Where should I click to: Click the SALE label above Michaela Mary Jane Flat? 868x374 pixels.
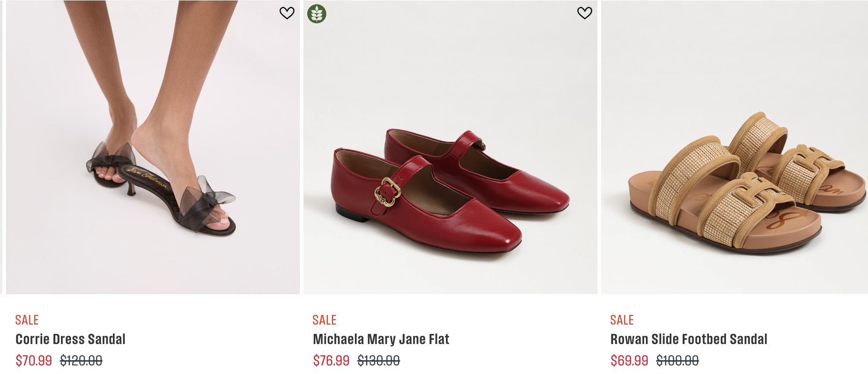pyautogui.click(x=324, y=320)
